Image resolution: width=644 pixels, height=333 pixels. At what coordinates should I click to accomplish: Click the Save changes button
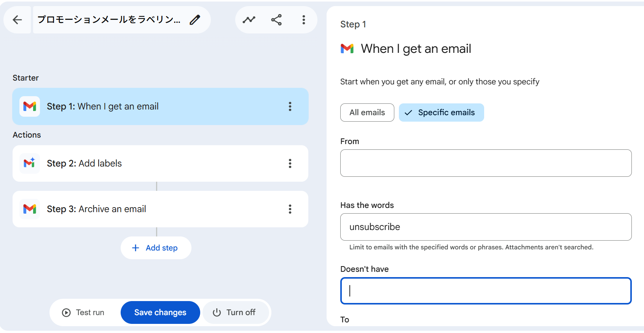160,312
